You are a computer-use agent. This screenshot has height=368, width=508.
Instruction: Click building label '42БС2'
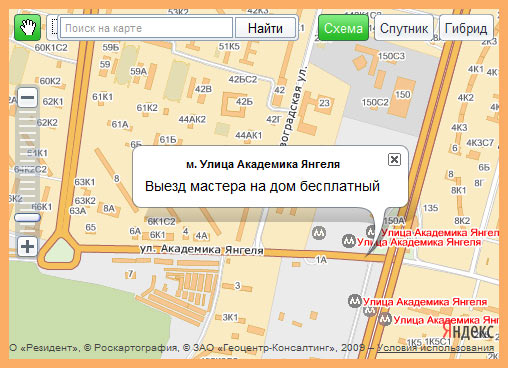click(243, 79)
